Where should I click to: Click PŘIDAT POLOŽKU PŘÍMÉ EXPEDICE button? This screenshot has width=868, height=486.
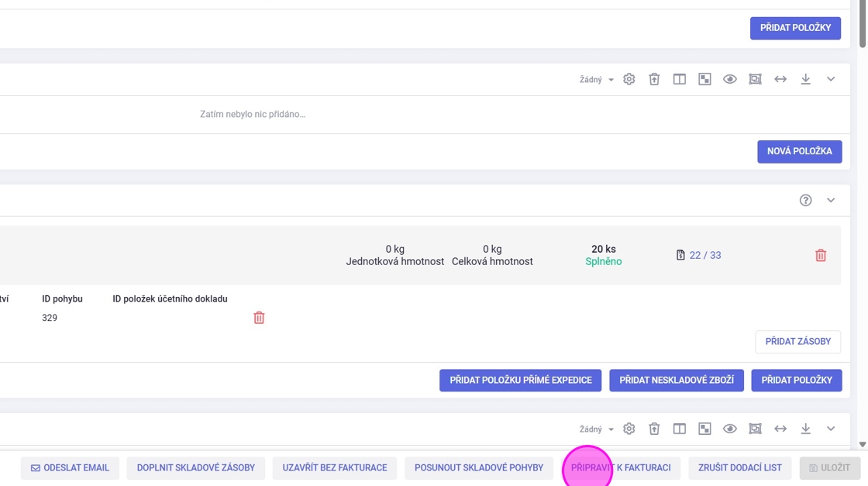pyautogui.click(x=520, y=381)
